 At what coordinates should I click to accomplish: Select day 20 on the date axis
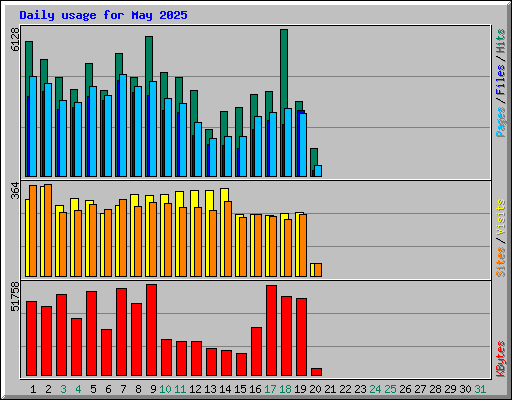coord(315,389)
